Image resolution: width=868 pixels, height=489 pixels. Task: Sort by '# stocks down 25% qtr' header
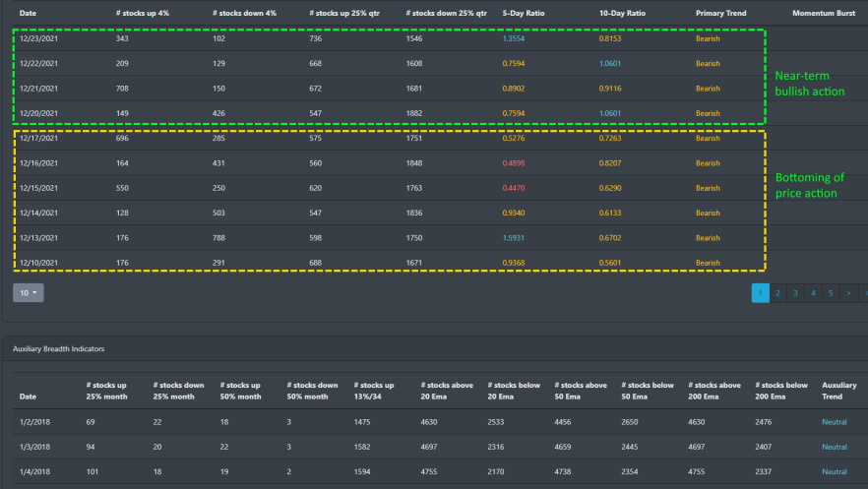(x=446, y=13)
